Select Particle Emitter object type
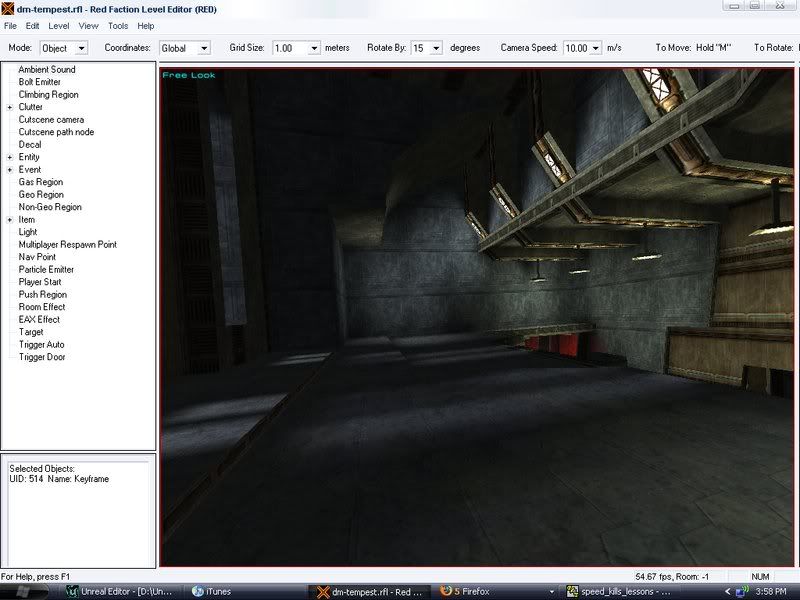800x600 pixels. pyautogui.click(x=46, y=269)
